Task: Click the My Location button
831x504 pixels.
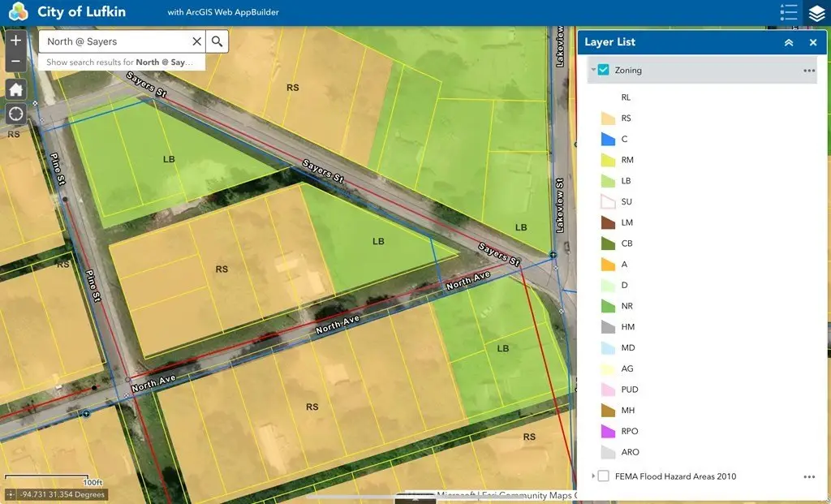Action: [x=15, y=114]
